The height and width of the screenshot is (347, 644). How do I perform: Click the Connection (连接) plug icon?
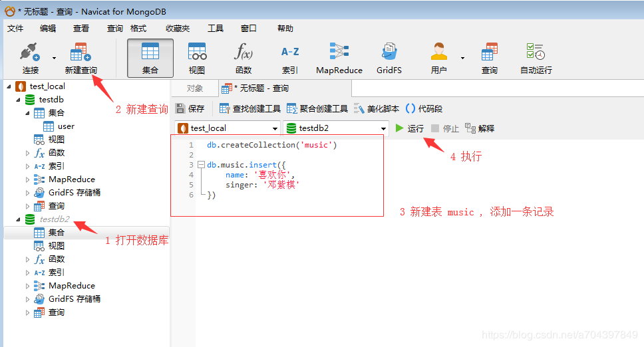tap(30, 52)
